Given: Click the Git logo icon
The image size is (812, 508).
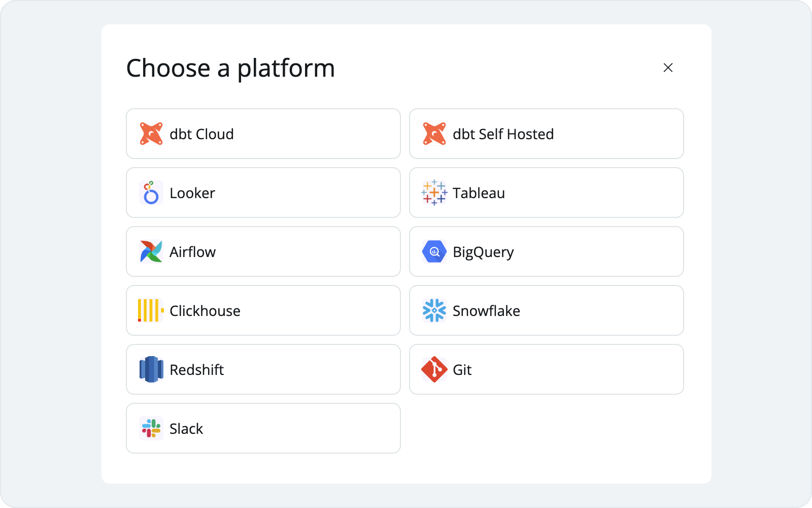Looking at the screenshot, I should [x=433, y=369].
